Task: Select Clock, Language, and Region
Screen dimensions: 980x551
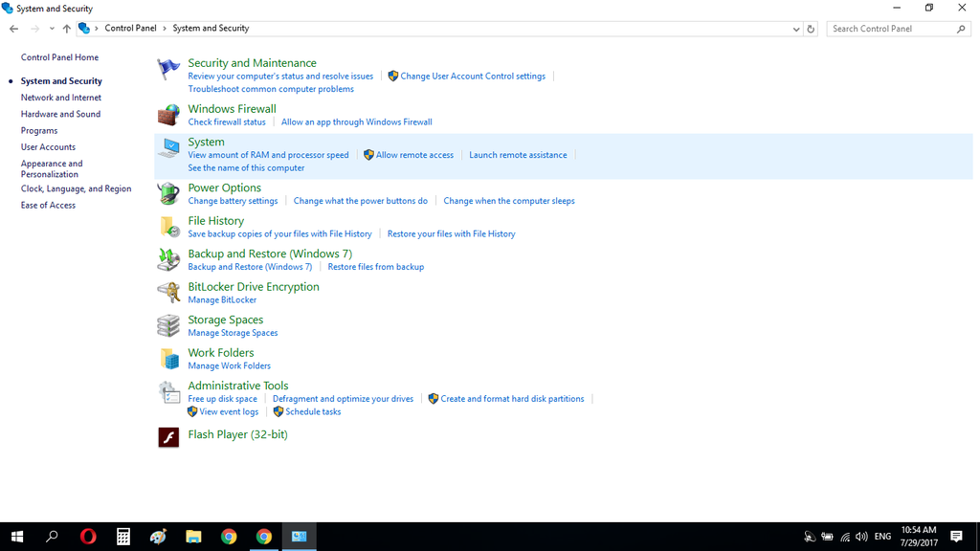Action: [76, 188]
